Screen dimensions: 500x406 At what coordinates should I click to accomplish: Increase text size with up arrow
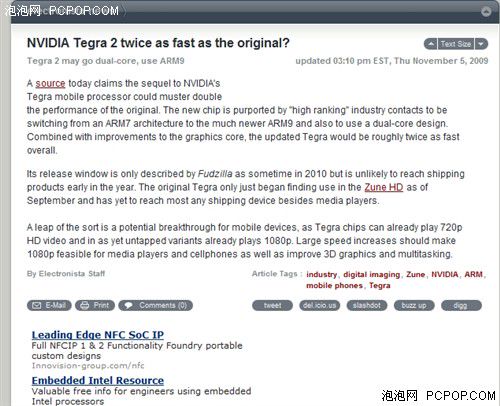coord(430,44)
